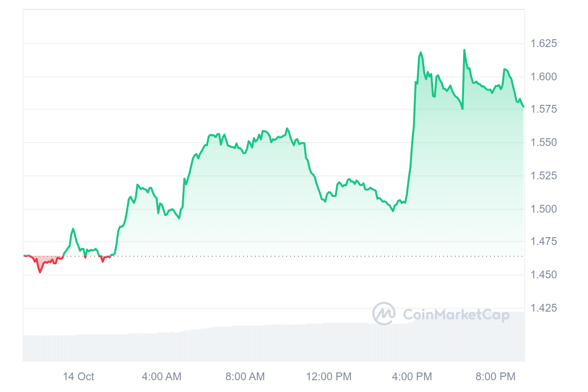Viewport: 588px width, 392px height.
Task: Select the 14 Oct date label
Action: (78, 376)
